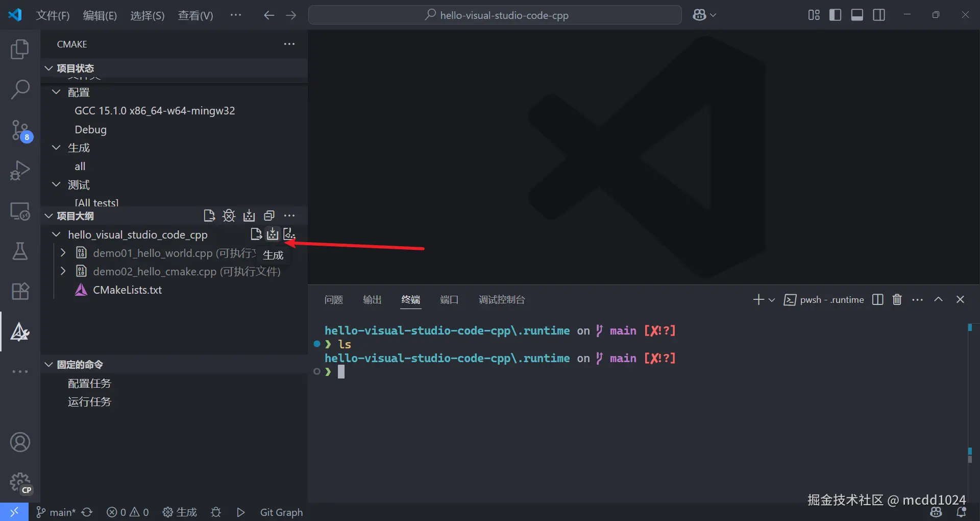This screenshot has height=521, width=980.
Task: Open CMAKE view more actions menu
Action: (289, 44)
